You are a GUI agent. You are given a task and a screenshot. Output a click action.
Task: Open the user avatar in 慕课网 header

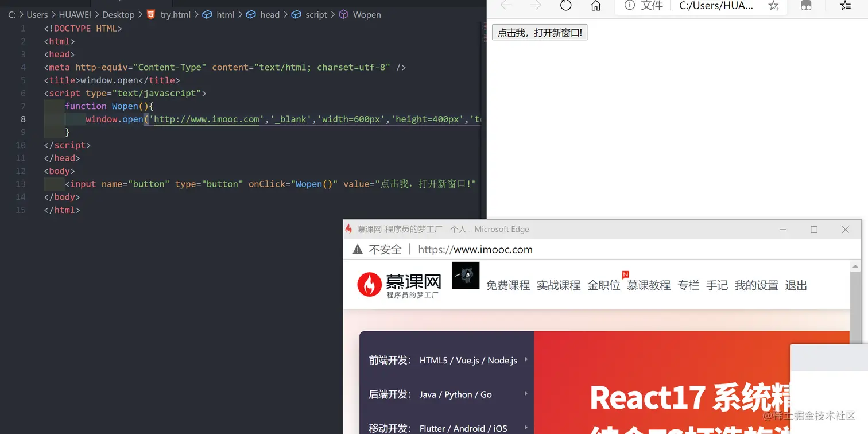(466, 275)
